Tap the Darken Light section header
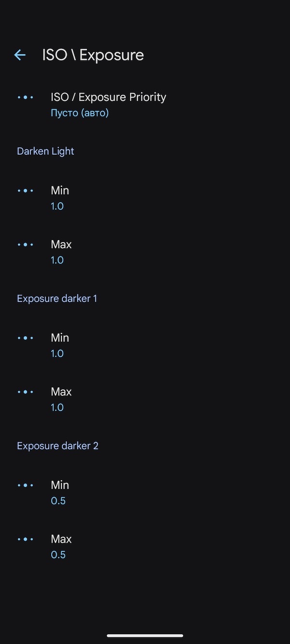Image resolution: width=290 pixels, height=644 pixels. point(45,151)
